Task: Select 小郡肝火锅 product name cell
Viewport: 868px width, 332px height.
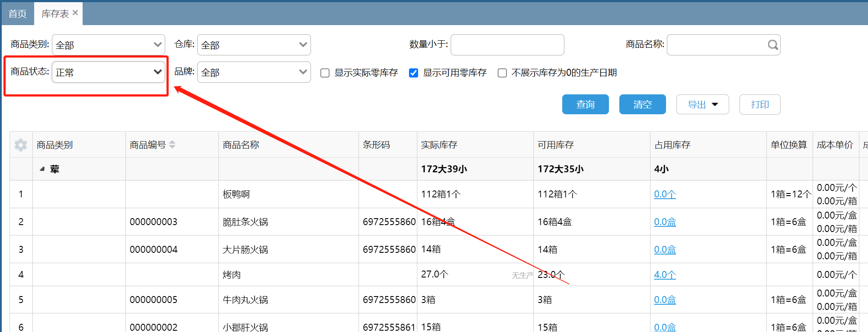Action: 288,323
